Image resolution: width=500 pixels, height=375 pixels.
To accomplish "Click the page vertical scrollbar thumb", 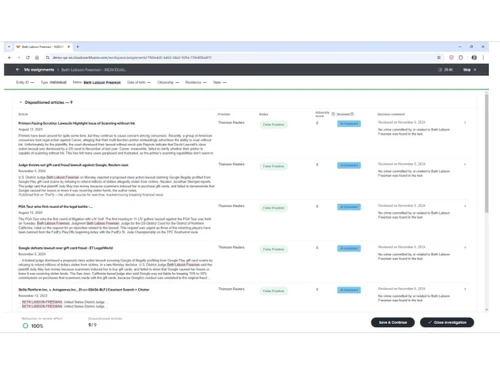I will pos(487,153).
